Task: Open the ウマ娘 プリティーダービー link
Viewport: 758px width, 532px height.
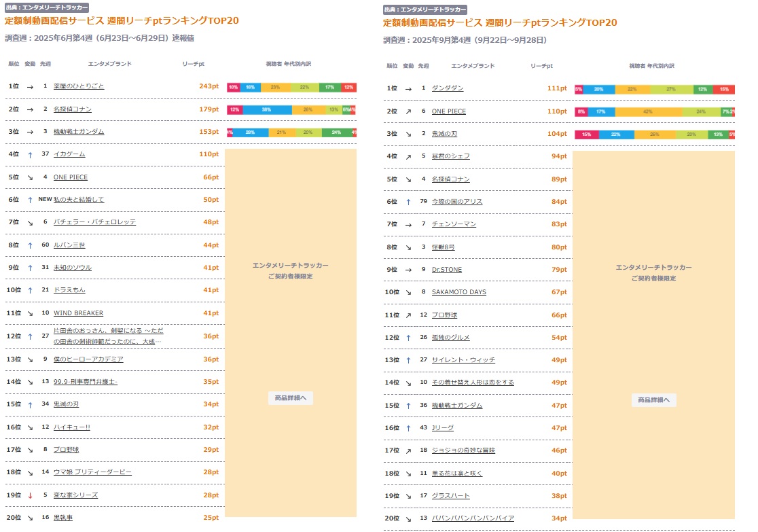Action: click(x=92, y=472)
